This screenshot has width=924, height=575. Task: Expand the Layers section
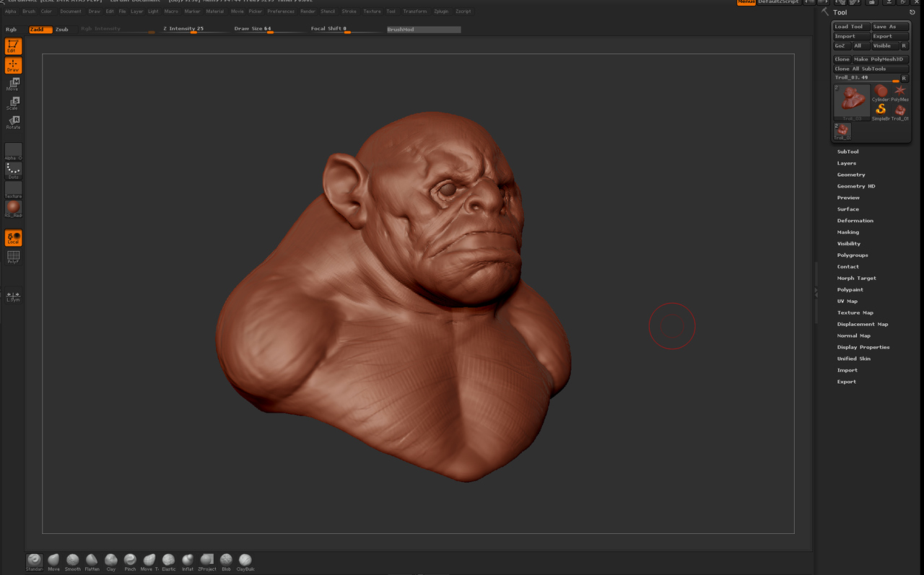tap(847, 163)
